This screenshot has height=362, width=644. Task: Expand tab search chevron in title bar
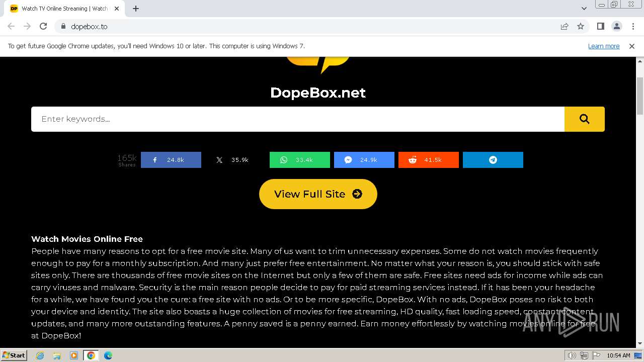584,9
